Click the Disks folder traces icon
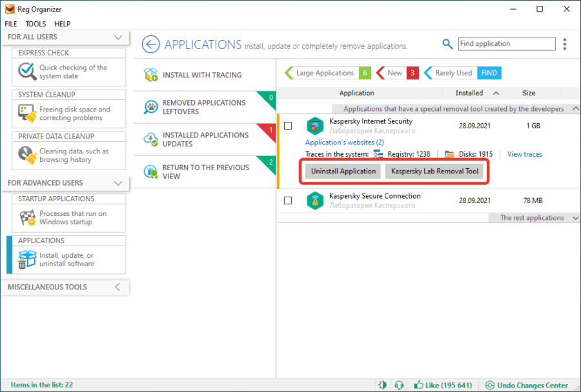Image resolution: width=581 pixels, height=392 pixels. (x=449, y=154)
